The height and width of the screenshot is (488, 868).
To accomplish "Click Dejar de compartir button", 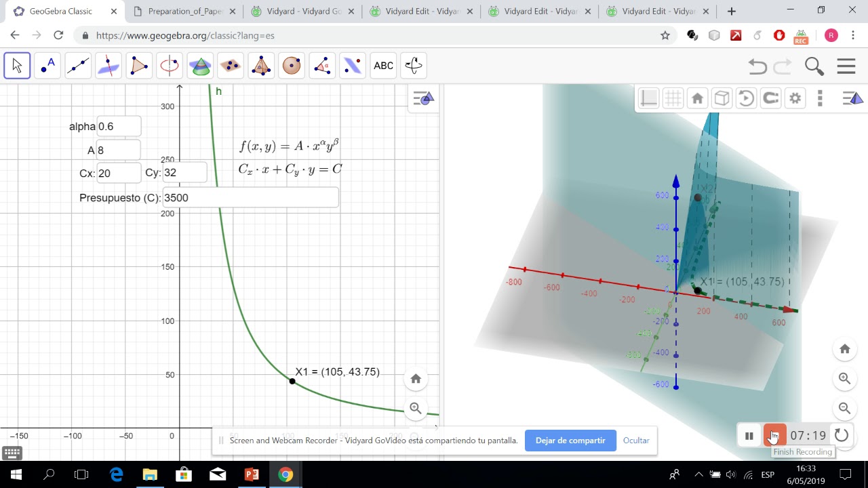I will tap(570, 441).
